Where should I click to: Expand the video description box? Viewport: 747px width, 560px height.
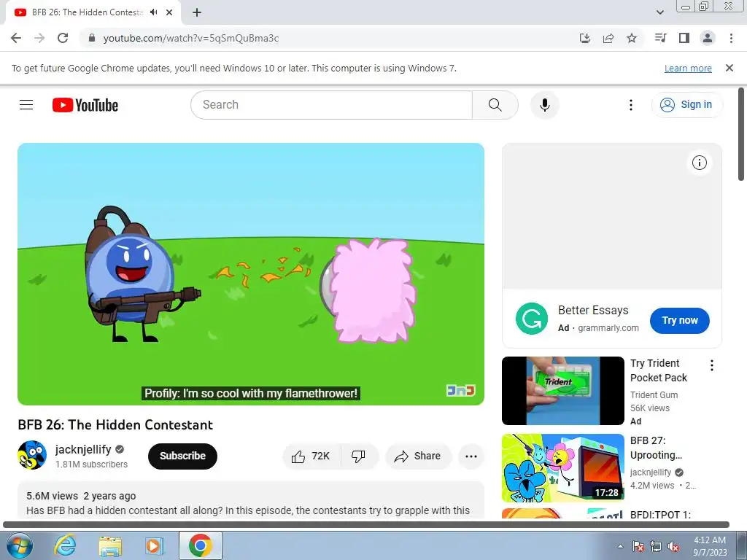251,500
